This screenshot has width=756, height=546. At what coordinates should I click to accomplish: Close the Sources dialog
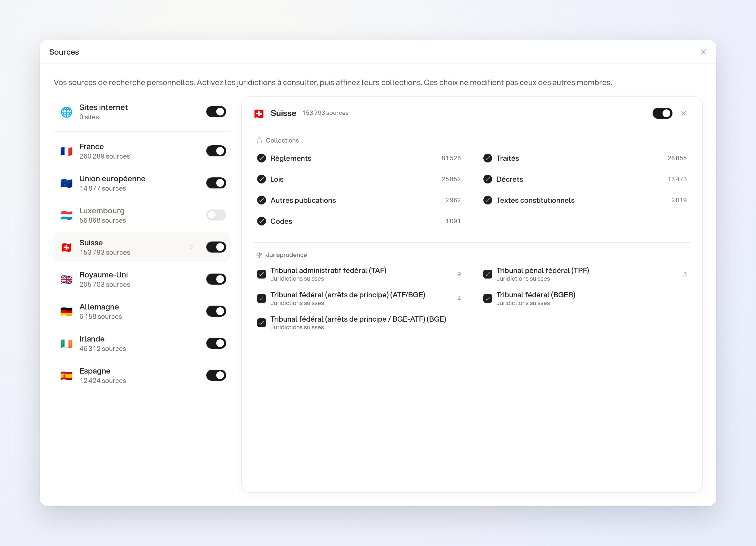[x=703, y=52]
